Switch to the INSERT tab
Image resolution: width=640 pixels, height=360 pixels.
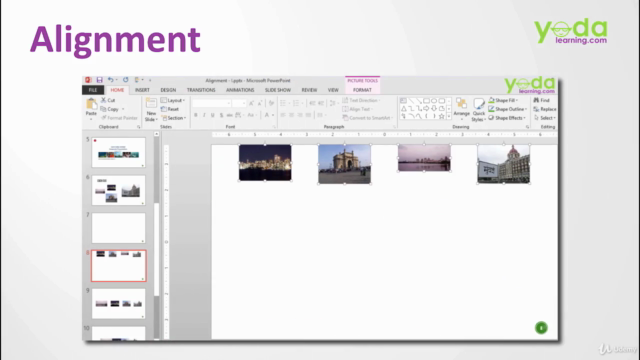pos(142,90)
